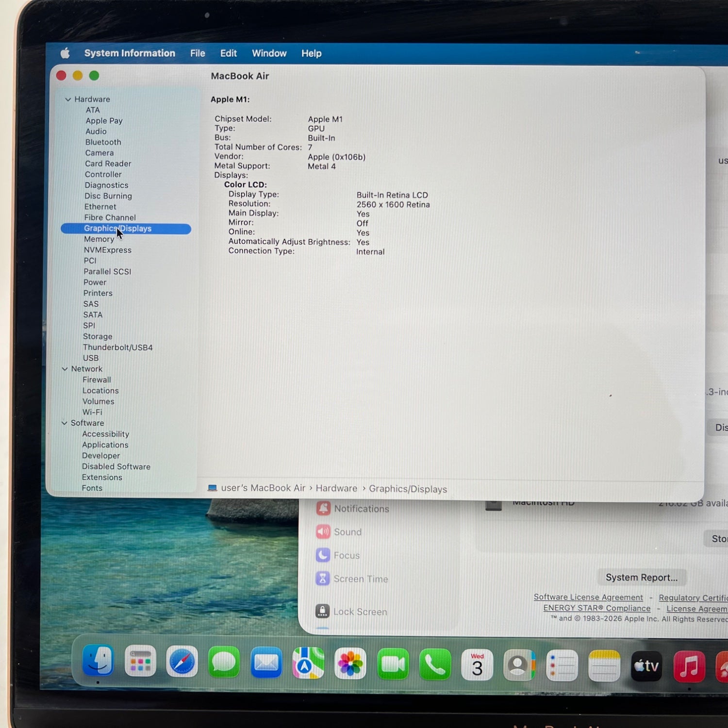
Task: Open Calendar icon showing Wed 3
Action: pos(477,665)
